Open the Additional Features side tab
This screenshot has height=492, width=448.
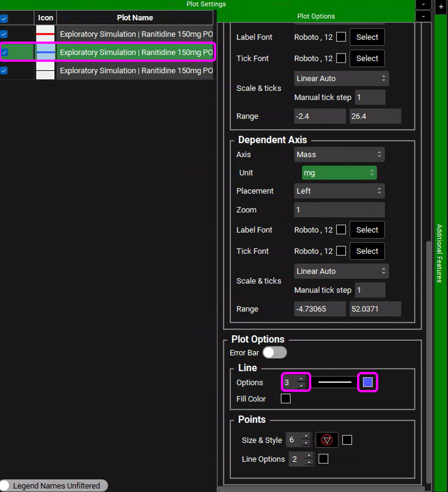coord(439,253)
